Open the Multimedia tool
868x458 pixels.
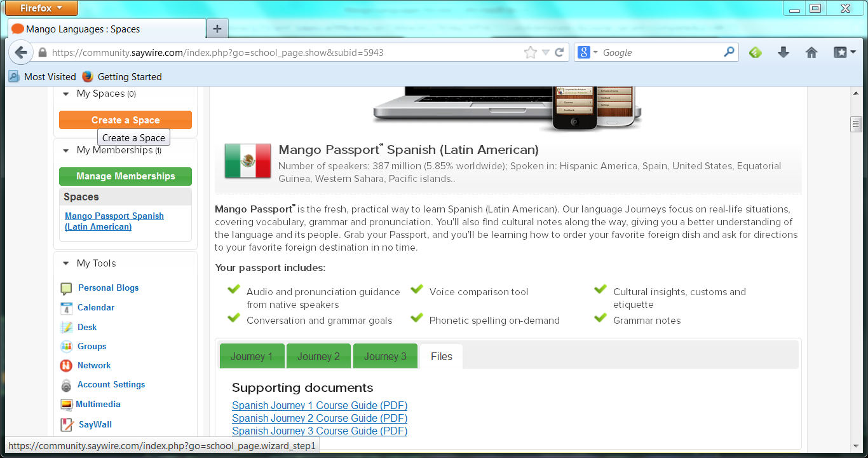[98, 404]
